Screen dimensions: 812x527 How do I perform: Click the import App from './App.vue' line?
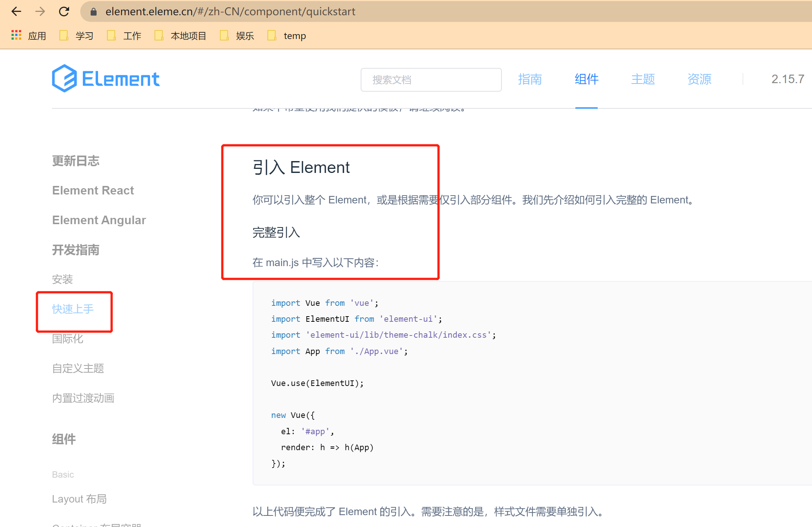(x=340, y=351)
